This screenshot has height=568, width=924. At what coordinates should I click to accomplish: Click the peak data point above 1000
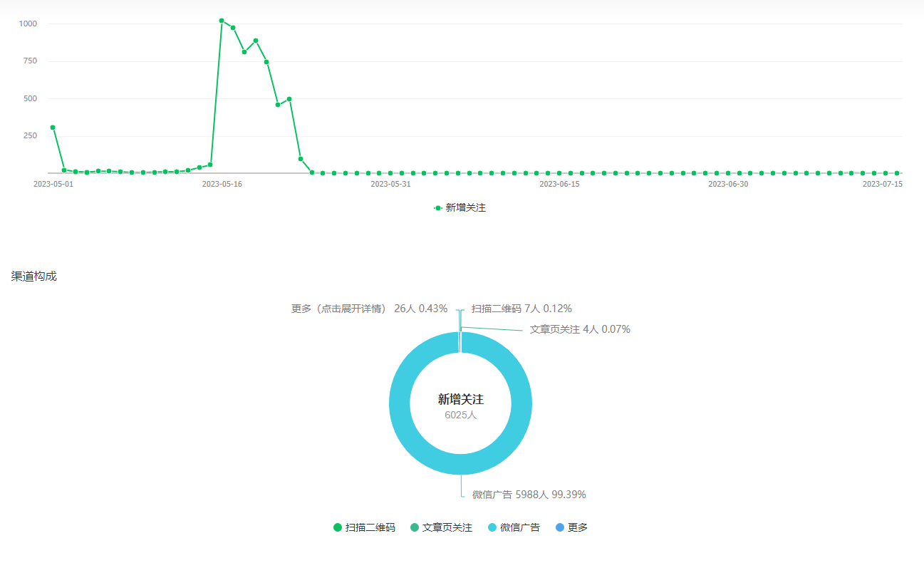(x=222, y=21)
